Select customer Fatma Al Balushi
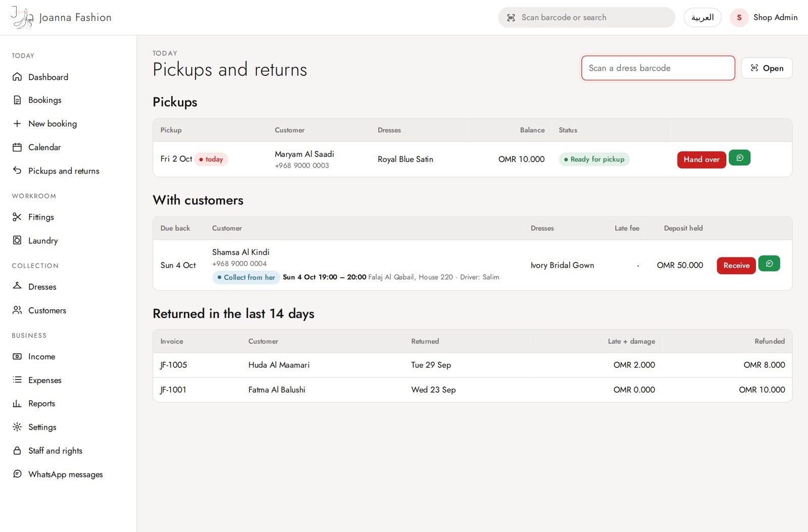Image resolution: width=808 pixels, height=532 pixels. pyautogui.click(x=277, y=390)
